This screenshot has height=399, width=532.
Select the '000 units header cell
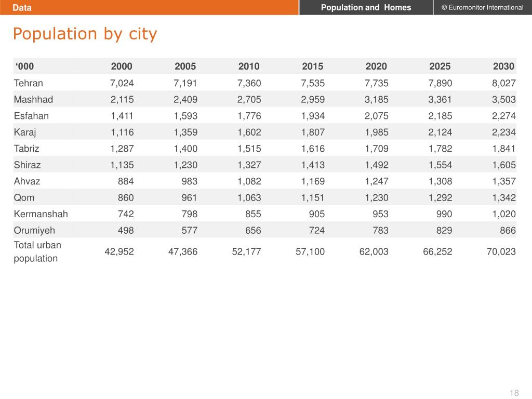point(24,66)
